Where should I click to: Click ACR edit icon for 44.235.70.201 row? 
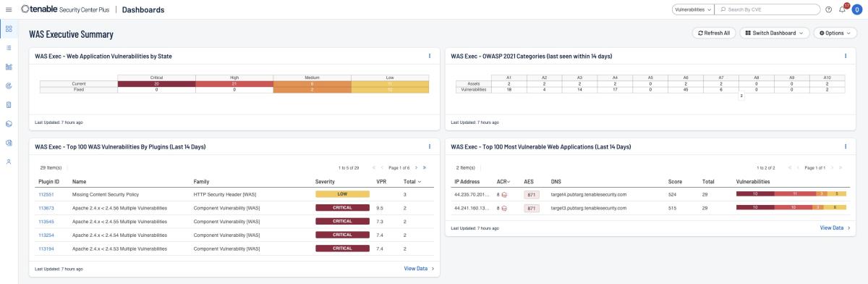coord(504,195)
